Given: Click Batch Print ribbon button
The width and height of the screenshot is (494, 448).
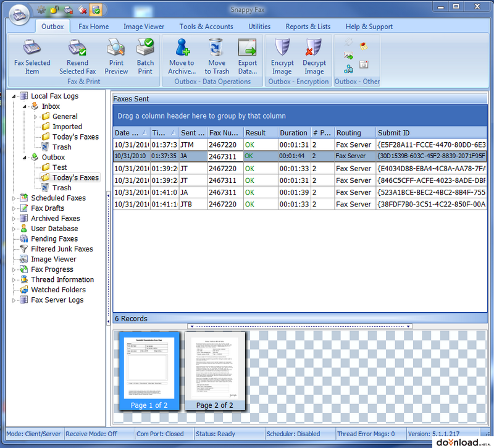Looking at the screenshot, I should (145, 56).
